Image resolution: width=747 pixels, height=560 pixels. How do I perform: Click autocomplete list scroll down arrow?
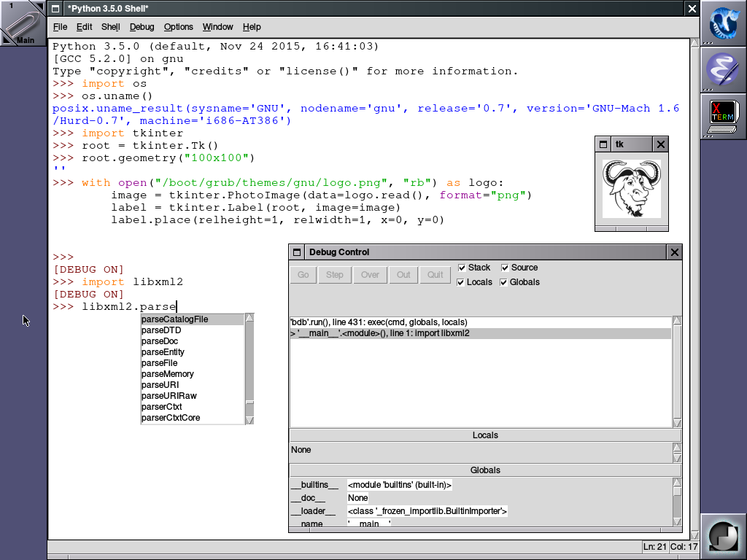point(249,420)
